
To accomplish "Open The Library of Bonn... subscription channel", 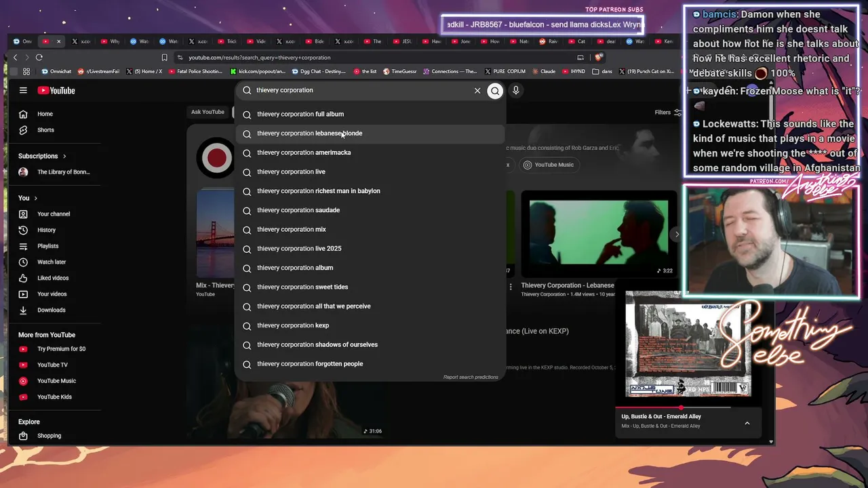I will tap(63, 172).
